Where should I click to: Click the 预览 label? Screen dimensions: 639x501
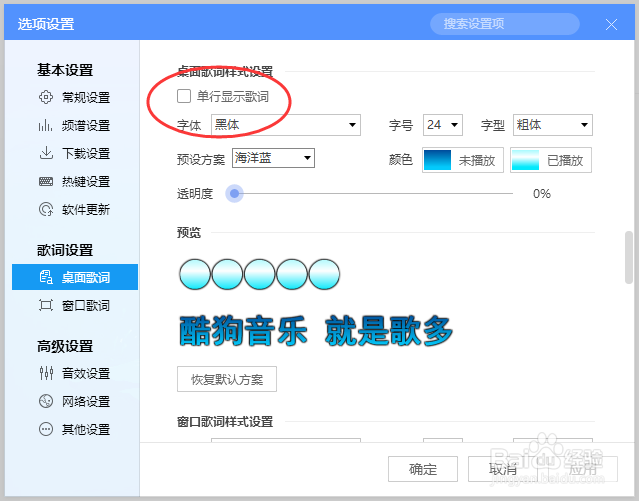(189, 233)
